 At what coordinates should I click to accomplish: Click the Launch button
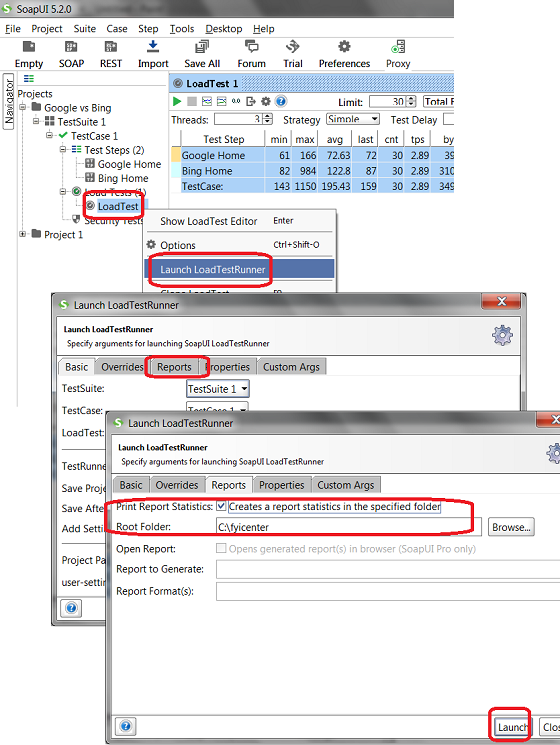(x=512, y=727)
